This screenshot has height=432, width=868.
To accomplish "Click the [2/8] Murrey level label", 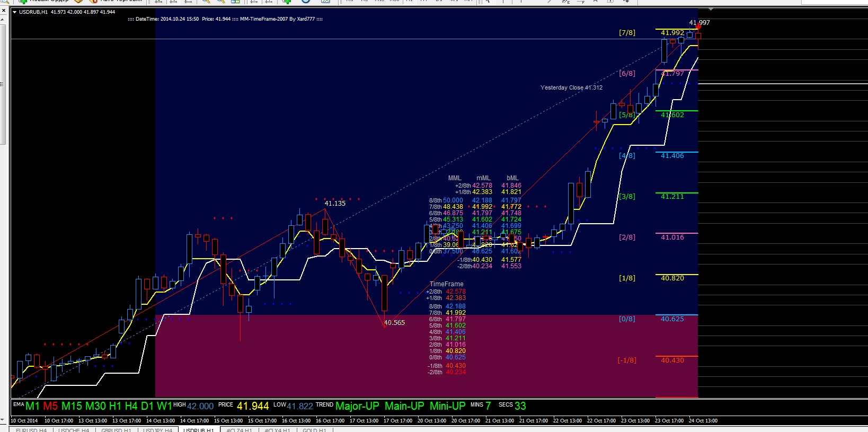I will 627,237.
